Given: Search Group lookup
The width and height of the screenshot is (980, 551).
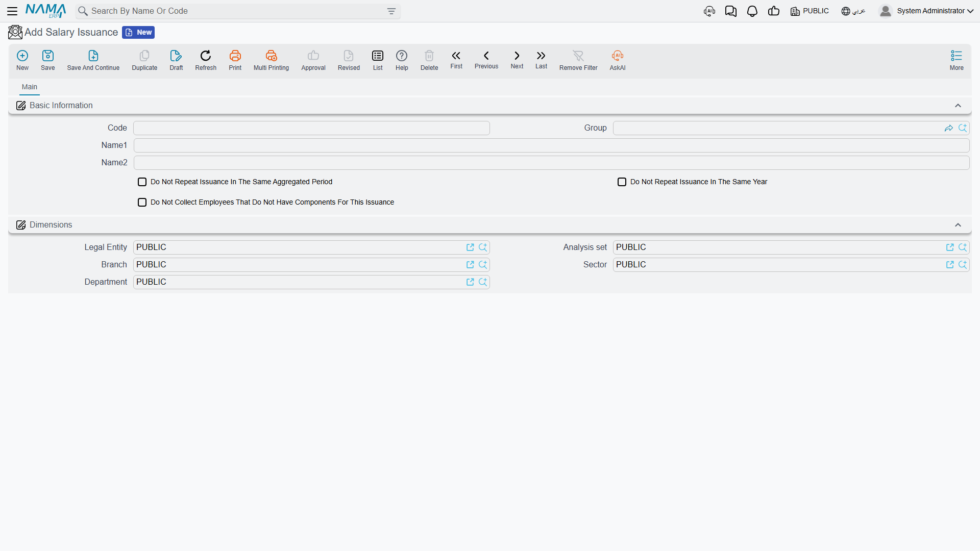Looking at the screenshot, I should point(963,128).
